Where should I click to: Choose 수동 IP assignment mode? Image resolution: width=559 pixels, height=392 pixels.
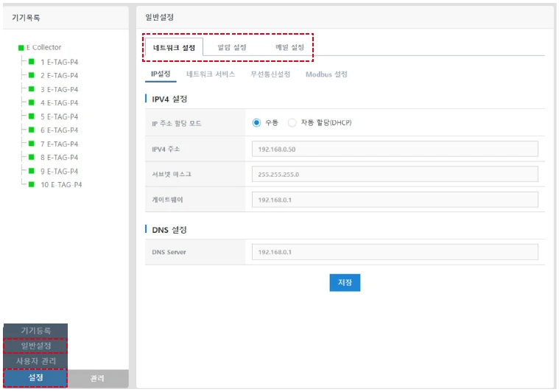[x=256, y=123]
